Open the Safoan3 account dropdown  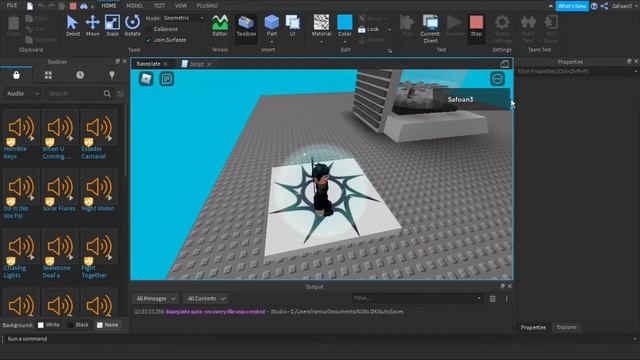625,6
